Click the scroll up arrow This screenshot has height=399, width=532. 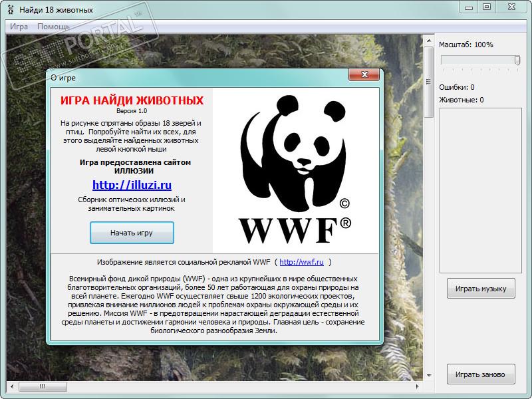429,41
